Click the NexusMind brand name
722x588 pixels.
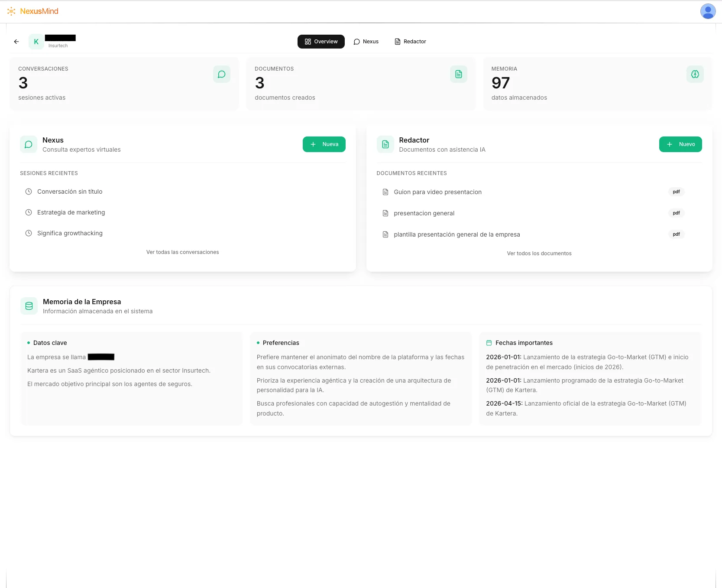39,11
